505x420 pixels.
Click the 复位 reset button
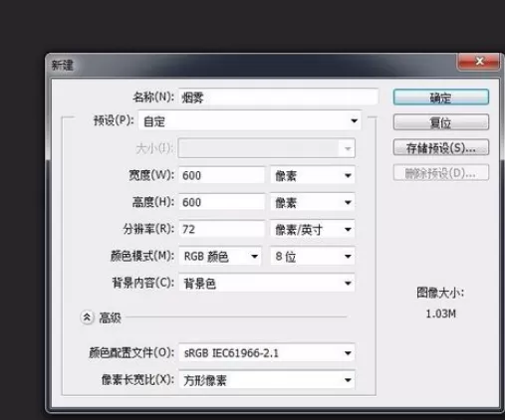click(441, 122)
